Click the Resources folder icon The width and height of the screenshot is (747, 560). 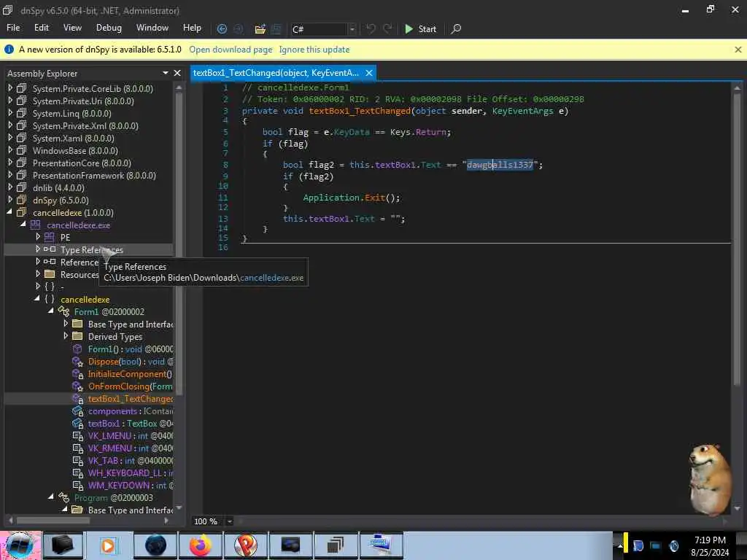click(x=50, y=274)
